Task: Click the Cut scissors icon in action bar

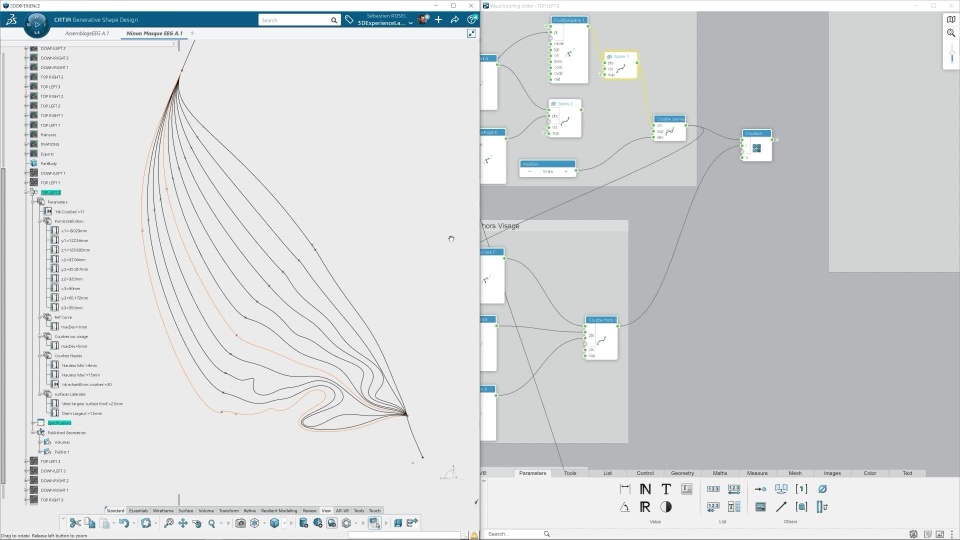Action: 75,523
